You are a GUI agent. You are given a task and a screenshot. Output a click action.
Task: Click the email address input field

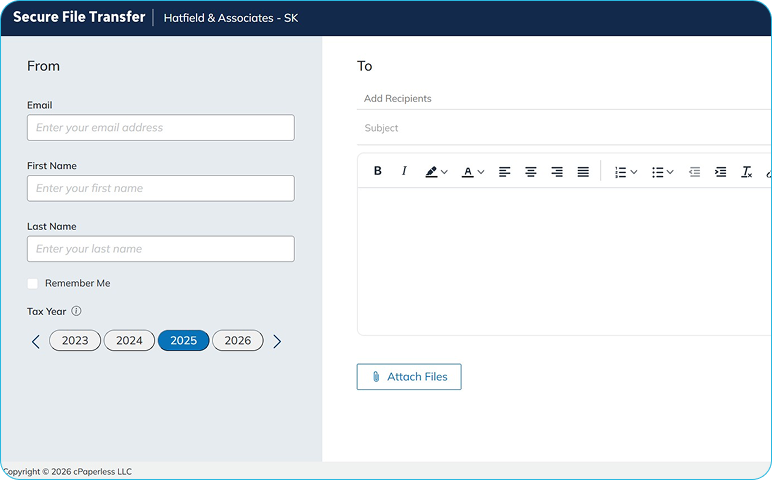161,128
